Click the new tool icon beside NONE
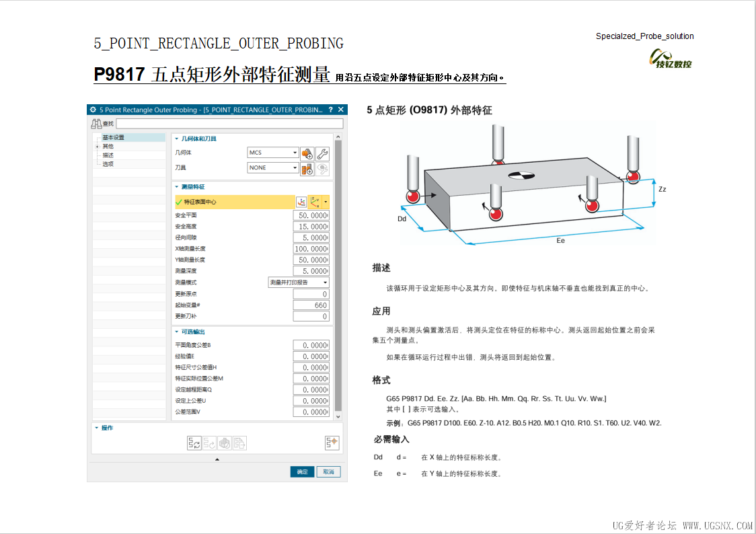 coord(307,169)
